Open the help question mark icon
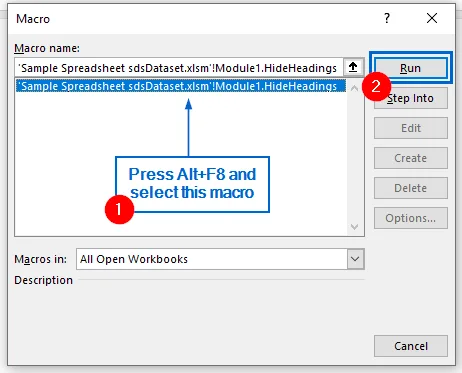Image resolution: width=462 pixels, height=373 pixels. (x=387, y=18)
